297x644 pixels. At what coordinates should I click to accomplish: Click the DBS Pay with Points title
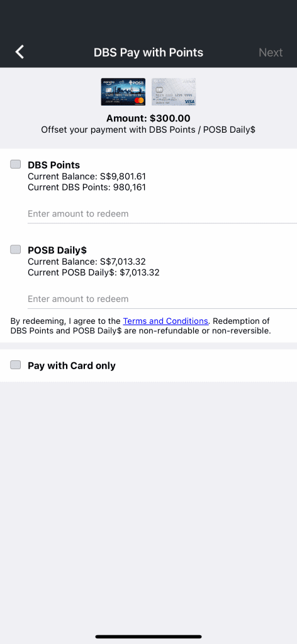pyautogui.click(x=148, y=52)
